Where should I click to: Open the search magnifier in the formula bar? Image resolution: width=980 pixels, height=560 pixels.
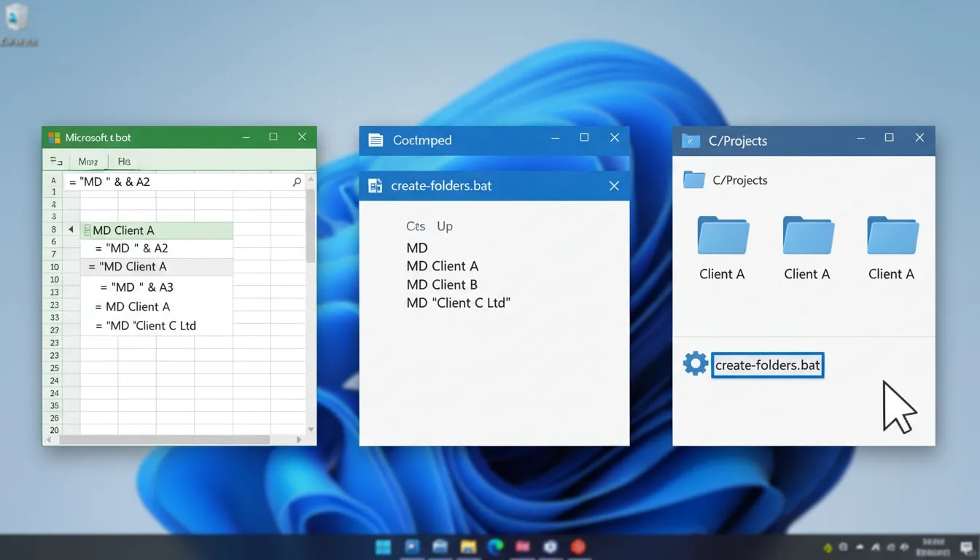click(297, 181)
